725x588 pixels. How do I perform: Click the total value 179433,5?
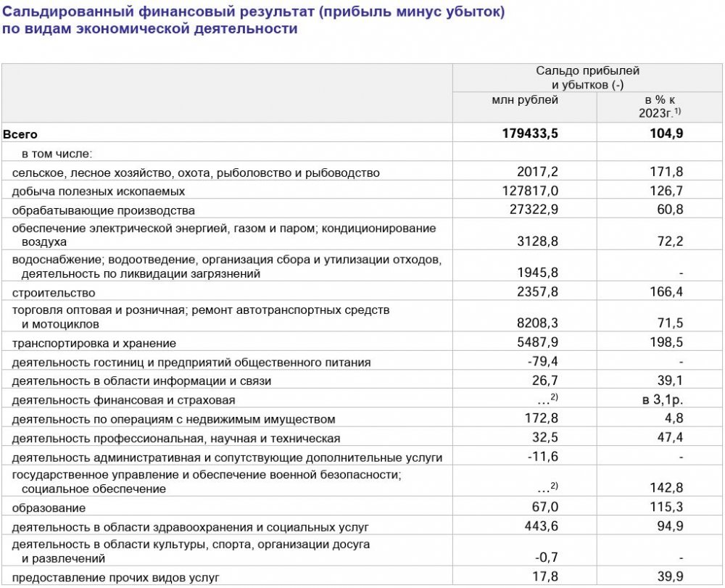(530, 133)
